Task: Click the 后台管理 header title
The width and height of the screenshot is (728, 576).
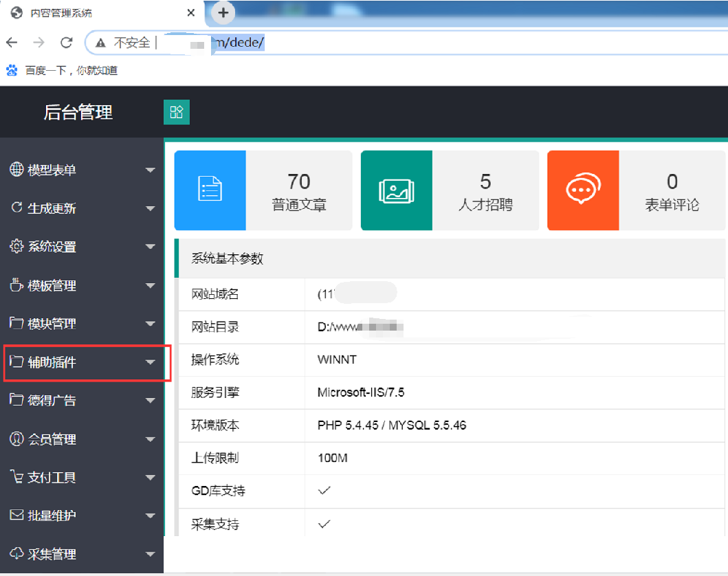Action: [78, 112]
